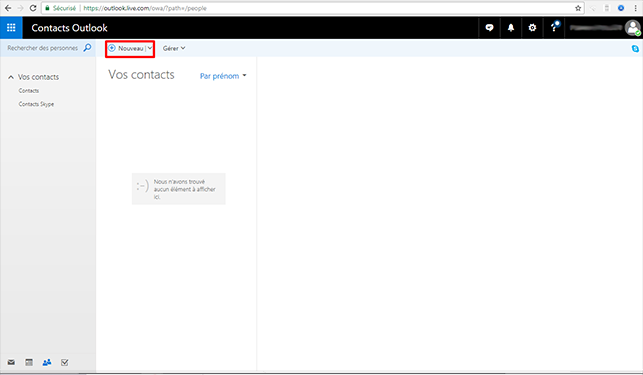Screen dimensions: 643x375
Task: Switch to People using the contacts icon
Action: coord(47,362)
